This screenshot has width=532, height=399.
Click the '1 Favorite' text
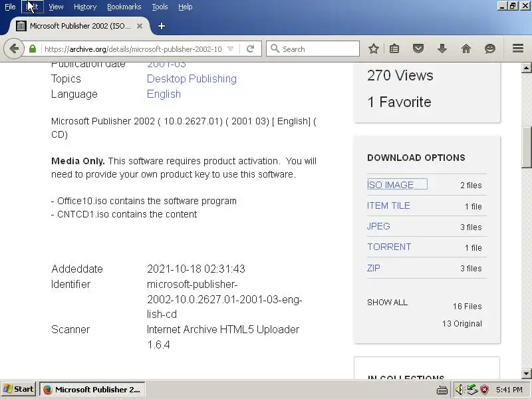coord(400,102)
